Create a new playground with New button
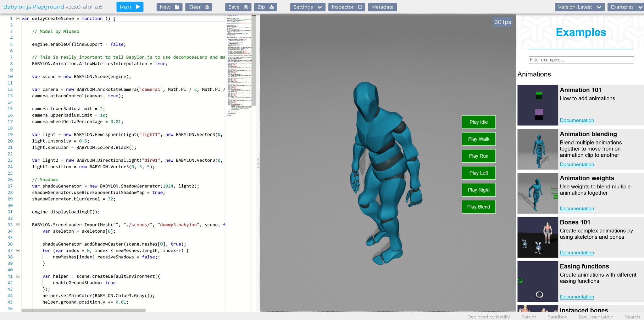 pos(169,7)
